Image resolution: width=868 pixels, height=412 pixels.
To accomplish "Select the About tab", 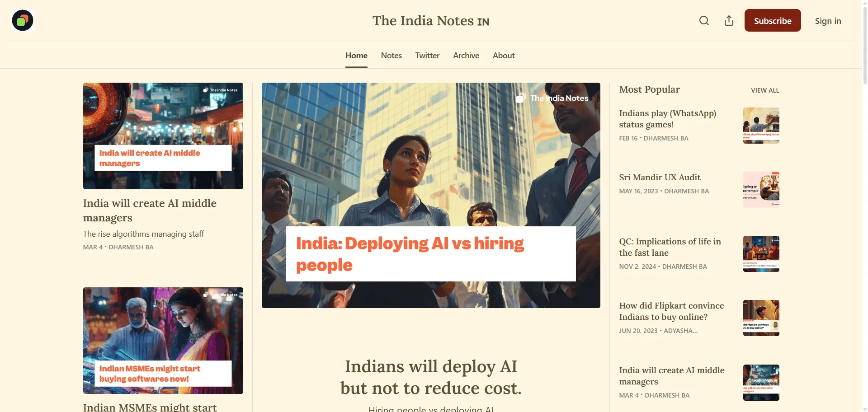I will [504, 56].
